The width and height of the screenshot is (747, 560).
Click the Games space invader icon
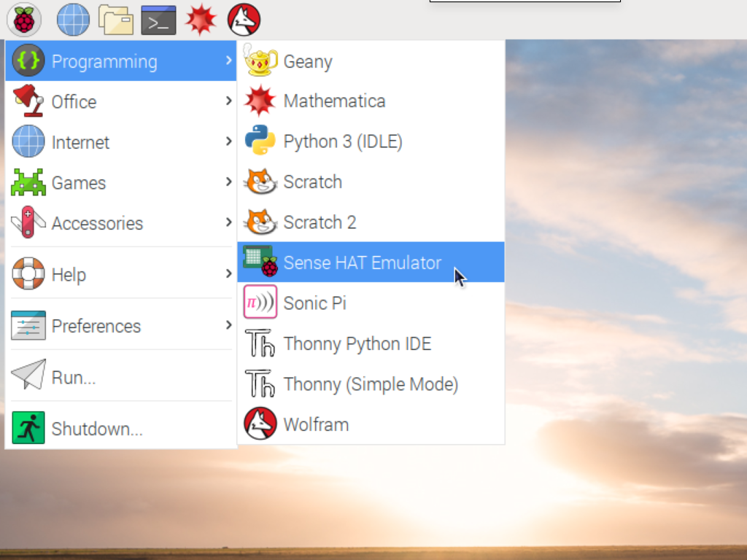click(x=28, y=182)
